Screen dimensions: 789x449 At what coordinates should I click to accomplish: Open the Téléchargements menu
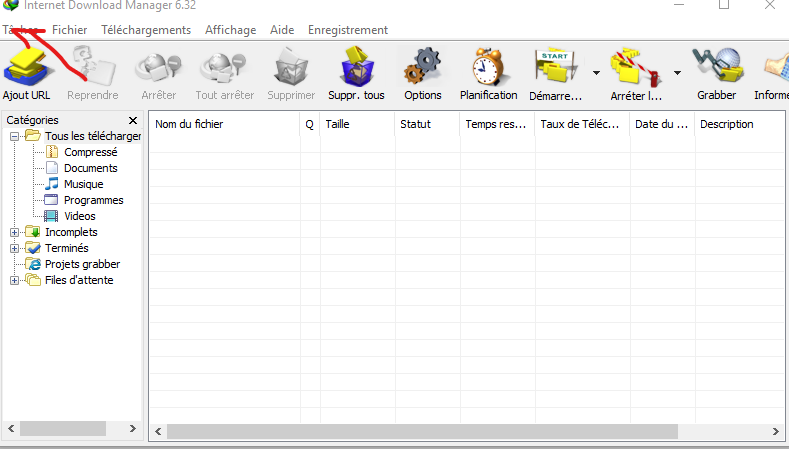(146, 30)
